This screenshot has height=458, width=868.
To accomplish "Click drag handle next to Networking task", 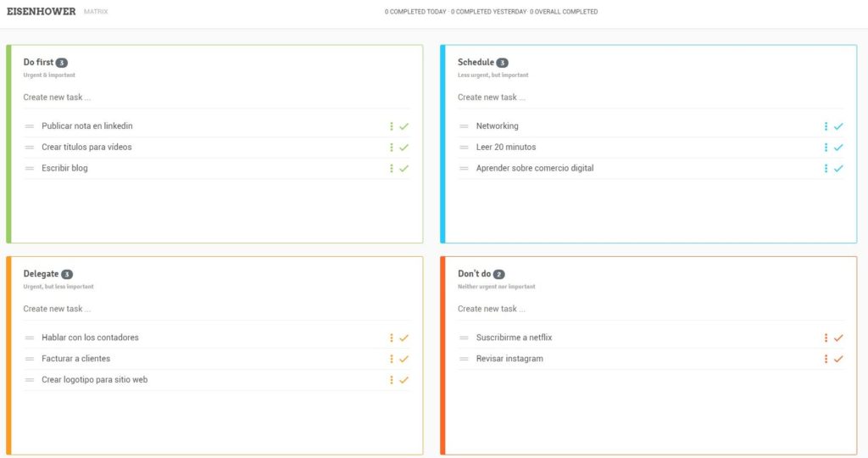I will coord(464,126).
